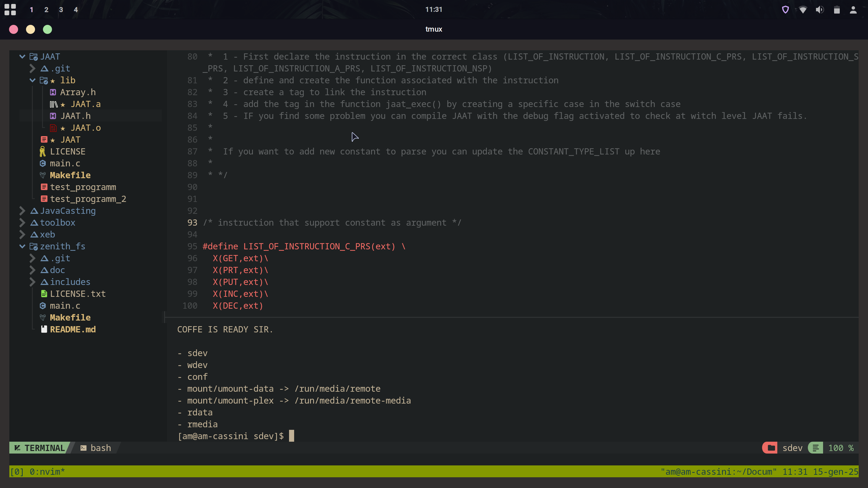868x488 pixels.
Task: Switch to workspace 4
Action: [x=76, y=10]
